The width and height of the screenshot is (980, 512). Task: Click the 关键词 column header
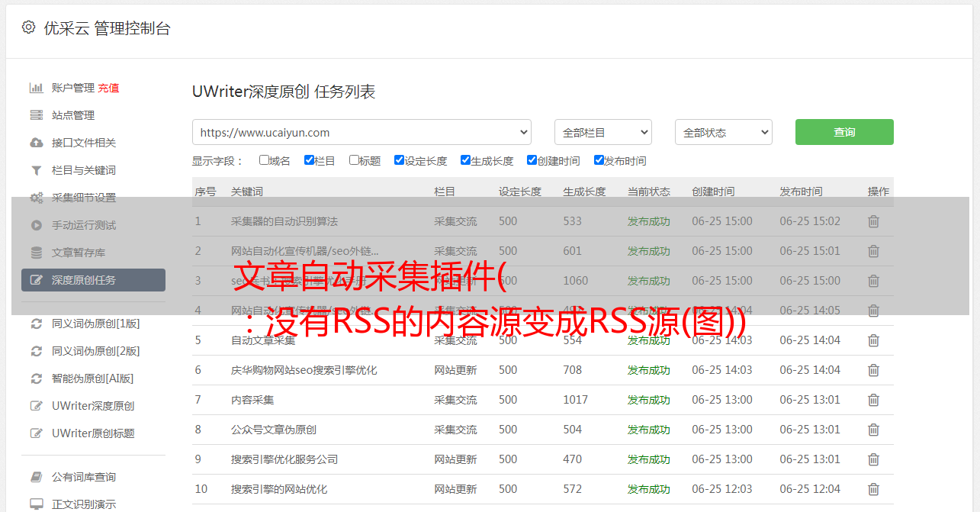[247, 192]
